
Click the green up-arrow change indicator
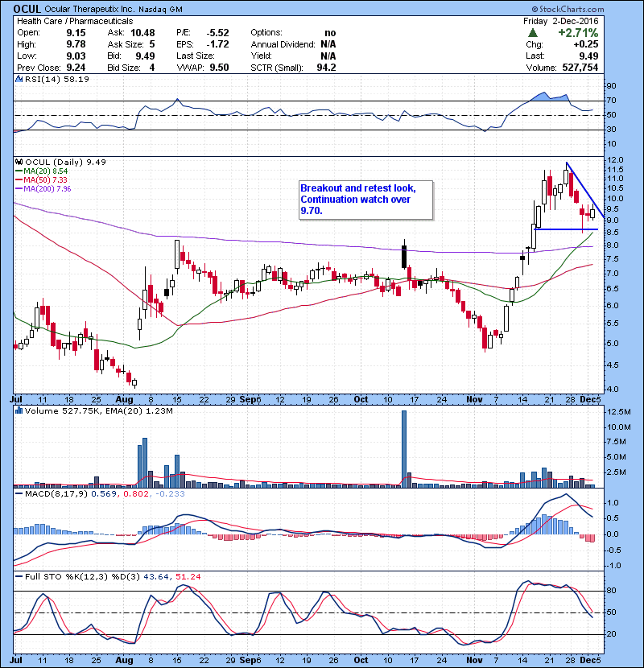click(532, 32)
